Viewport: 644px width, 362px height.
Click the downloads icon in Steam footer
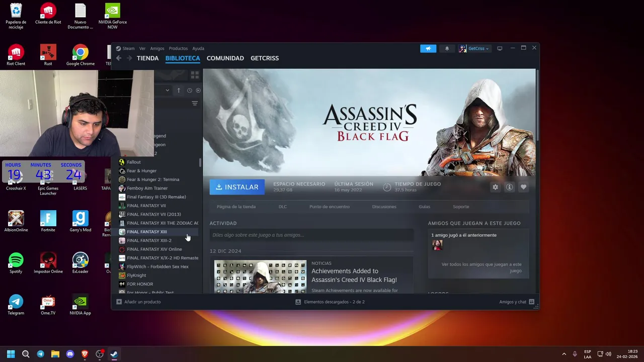coord(298,302)
